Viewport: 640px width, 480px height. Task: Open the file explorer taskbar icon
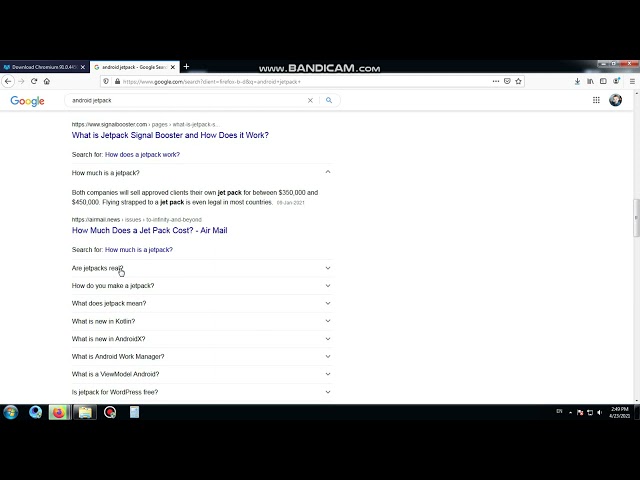click(85, 412)
